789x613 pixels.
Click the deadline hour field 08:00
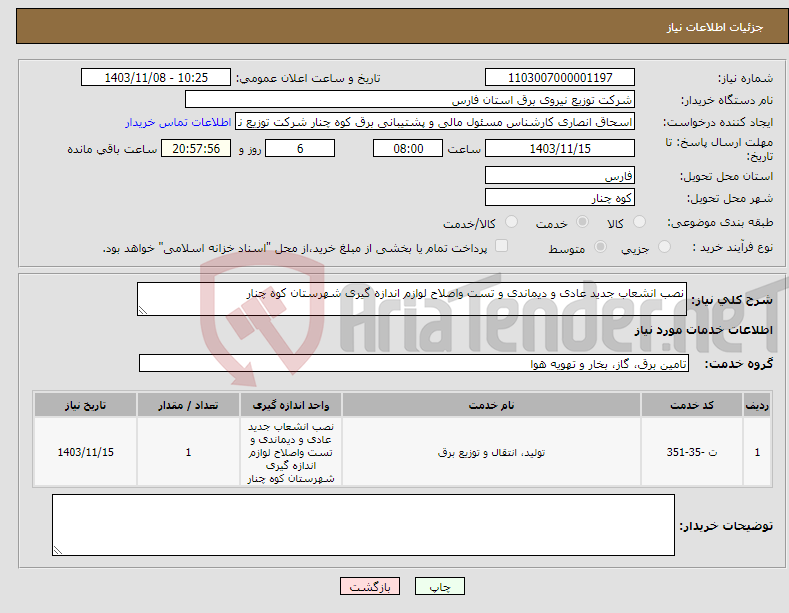coord(408,148)
